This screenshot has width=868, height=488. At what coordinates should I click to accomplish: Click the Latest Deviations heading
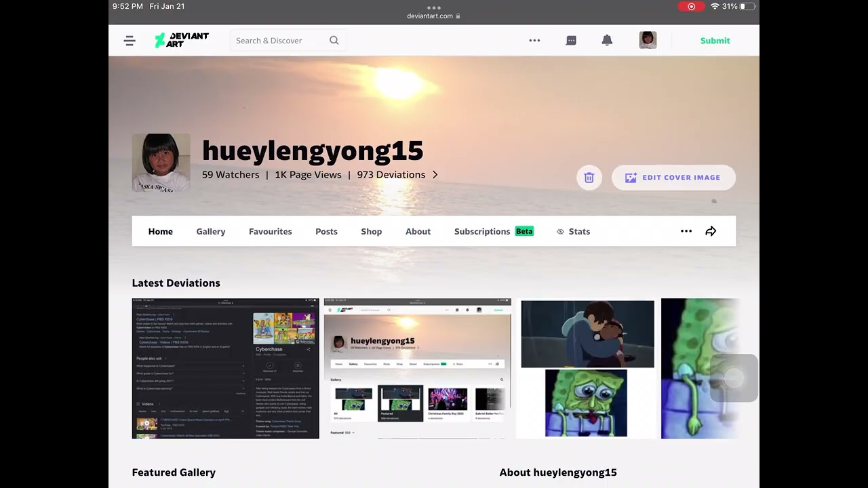[x=176, y=283]
